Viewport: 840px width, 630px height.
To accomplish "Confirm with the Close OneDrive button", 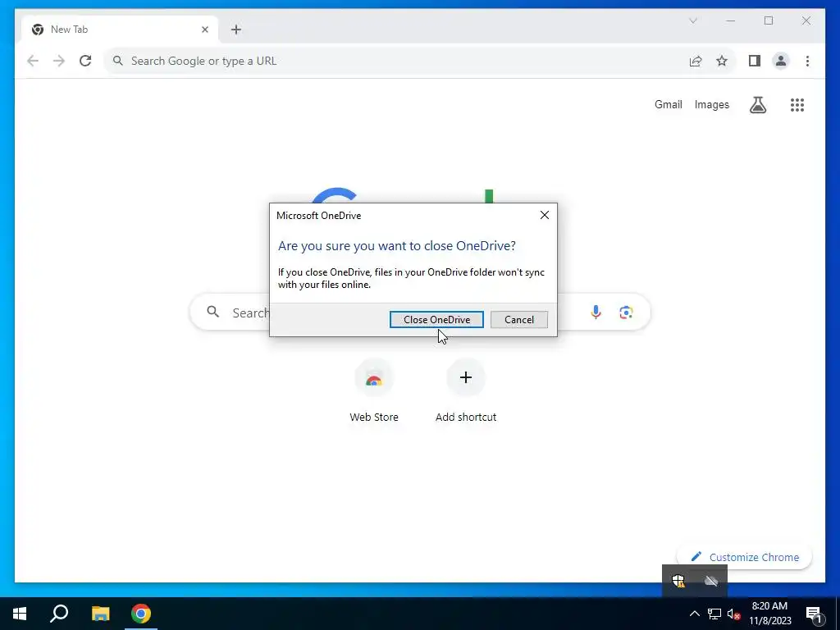I will pos(436,319).
